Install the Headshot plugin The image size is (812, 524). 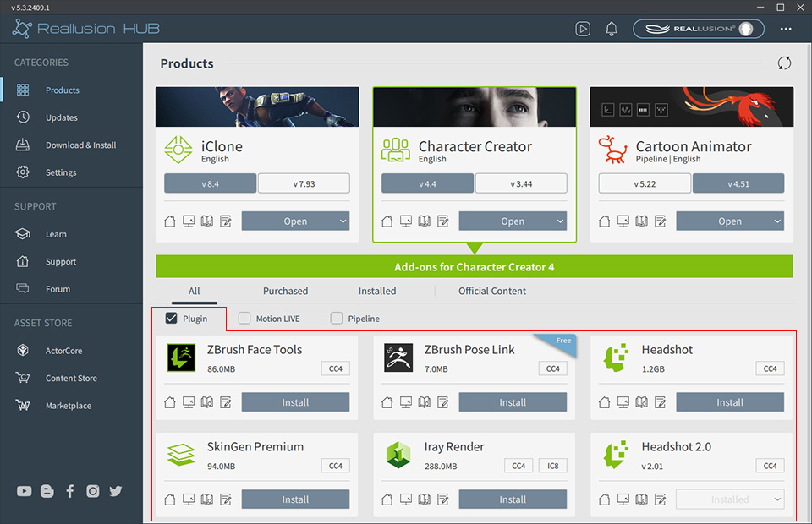(730, 402)
